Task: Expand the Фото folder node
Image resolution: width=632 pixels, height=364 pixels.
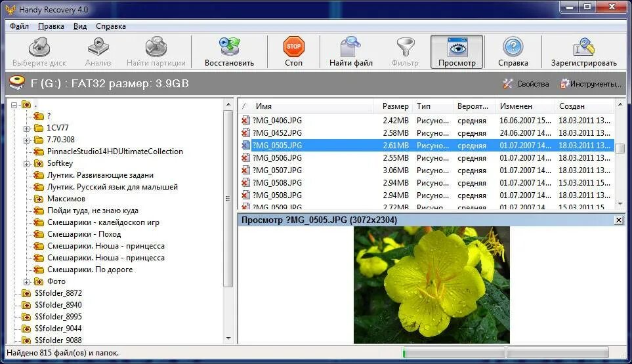Action: tap(27, 282)
